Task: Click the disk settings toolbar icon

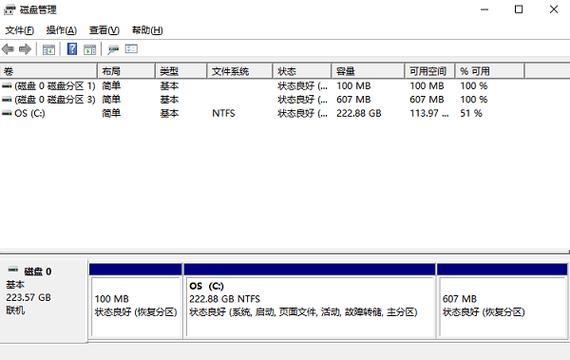Action: [113, 49]
